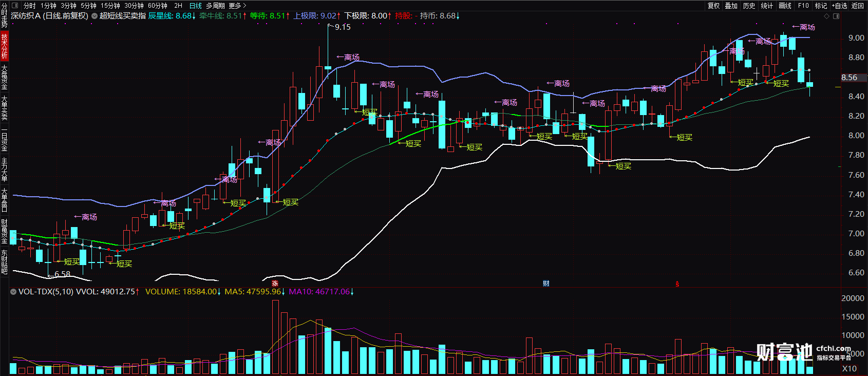Switch to 5分钟 period
Screen dimensions: 868x376
pyautogui.click(x=88, y=6)
